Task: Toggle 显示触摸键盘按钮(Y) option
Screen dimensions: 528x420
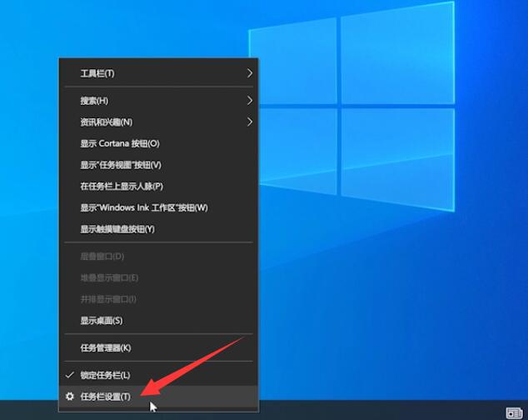Action: click(158, 229)
